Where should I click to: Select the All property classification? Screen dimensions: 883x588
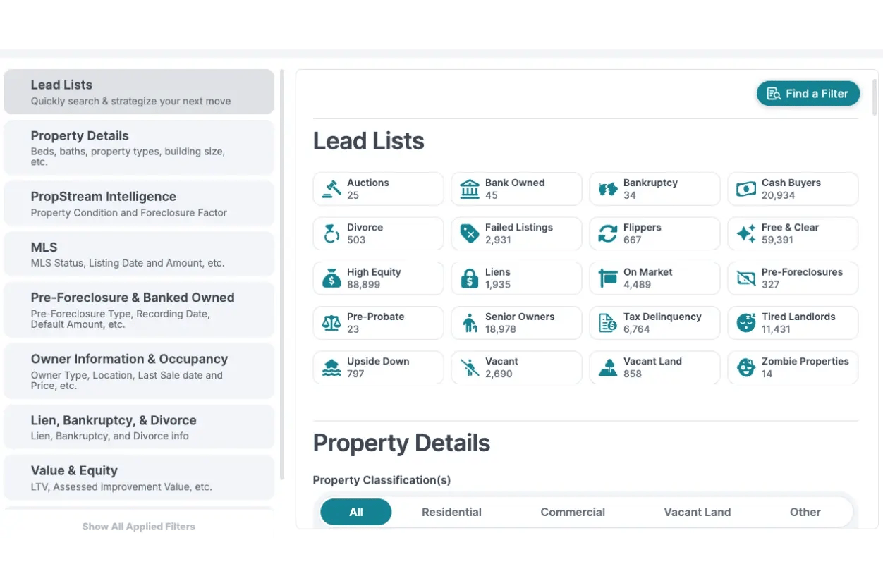[x=355, y=512]
